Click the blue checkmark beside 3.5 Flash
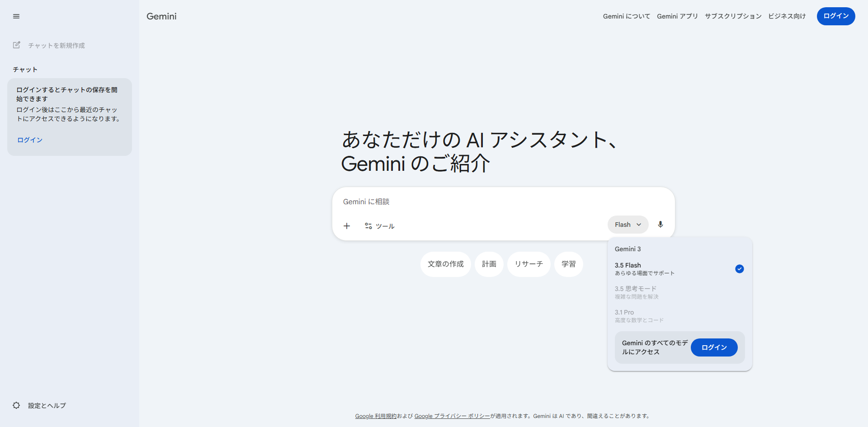 coord(740,269)
